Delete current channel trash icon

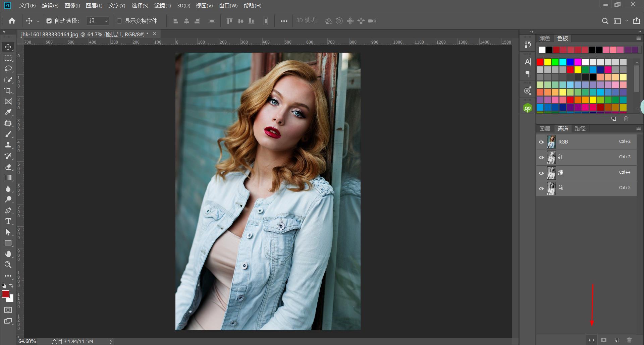(x=629, y=340)
